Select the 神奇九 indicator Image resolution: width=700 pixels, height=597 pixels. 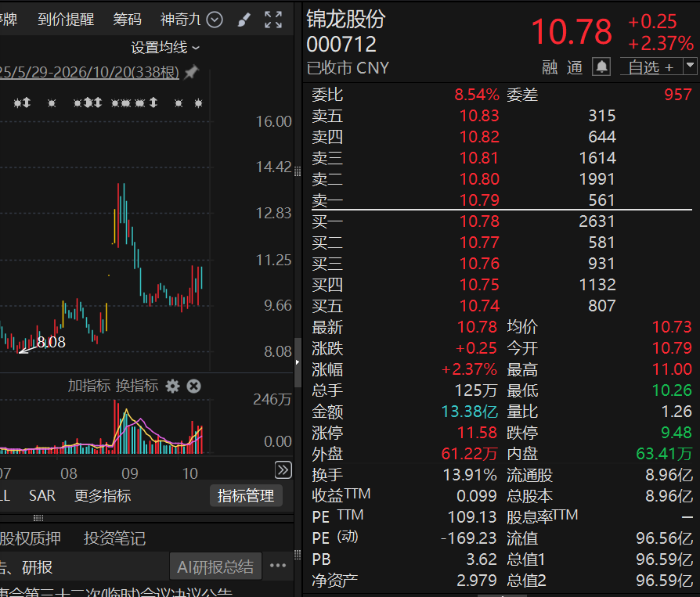[x=180, y=20]
